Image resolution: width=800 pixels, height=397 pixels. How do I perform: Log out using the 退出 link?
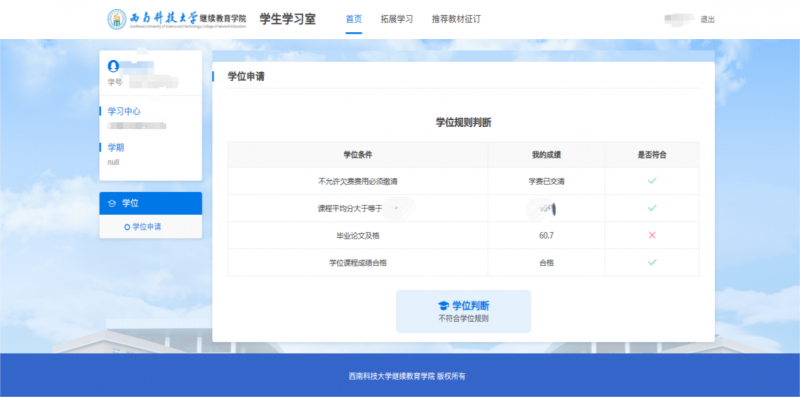coord(707,20)
